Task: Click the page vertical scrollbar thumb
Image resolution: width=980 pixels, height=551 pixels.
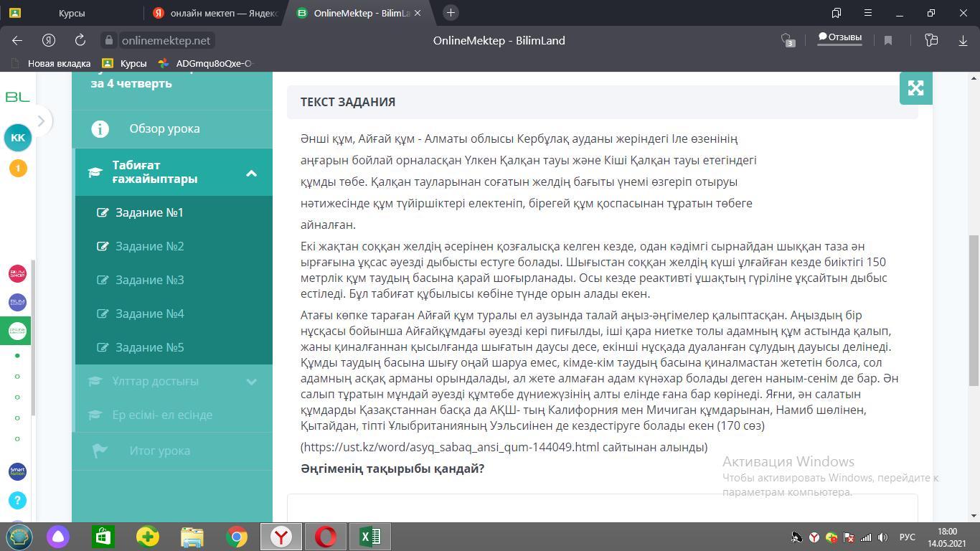Action: [974, 311]
